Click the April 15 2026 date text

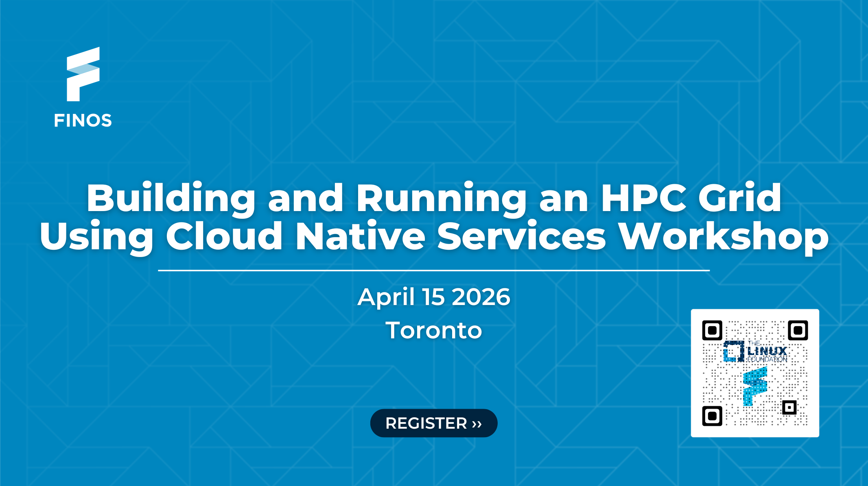(434, 297)
